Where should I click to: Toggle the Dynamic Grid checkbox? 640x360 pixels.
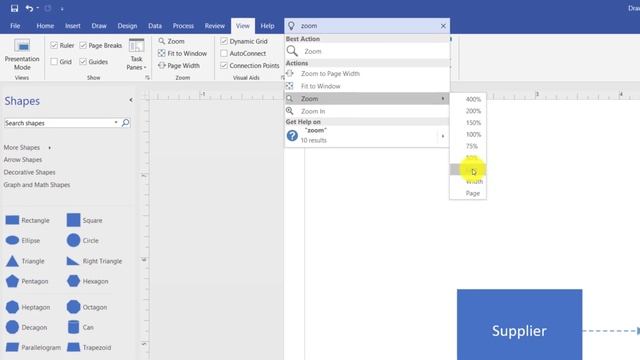pyautogui.click(x=224, y=41)
